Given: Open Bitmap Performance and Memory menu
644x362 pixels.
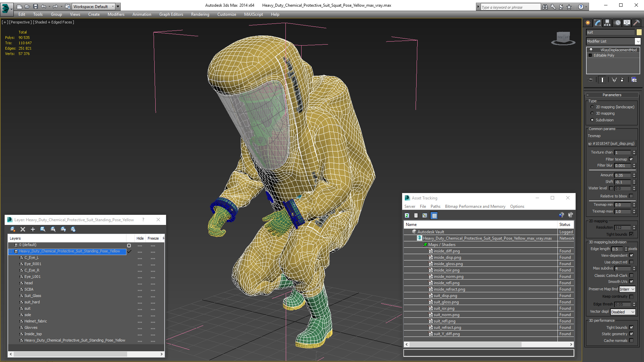Looking at the screenshot, I should click(475, 206).
